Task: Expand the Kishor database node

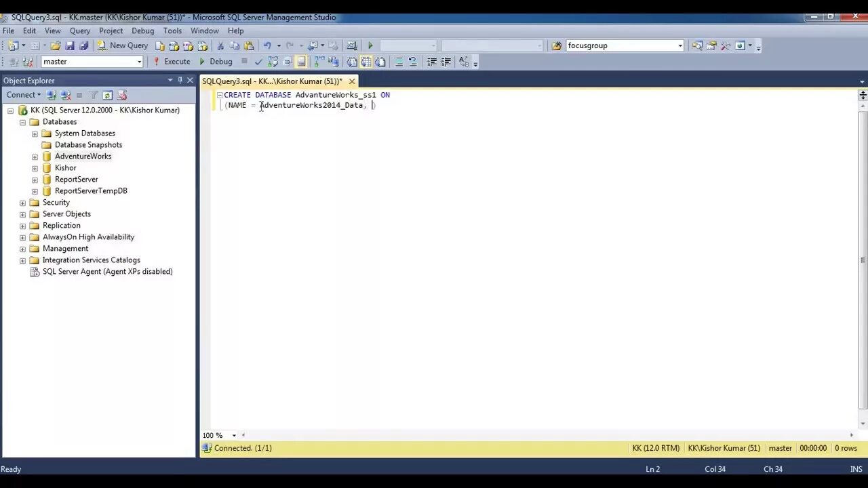Action: [x=35, y=168]
